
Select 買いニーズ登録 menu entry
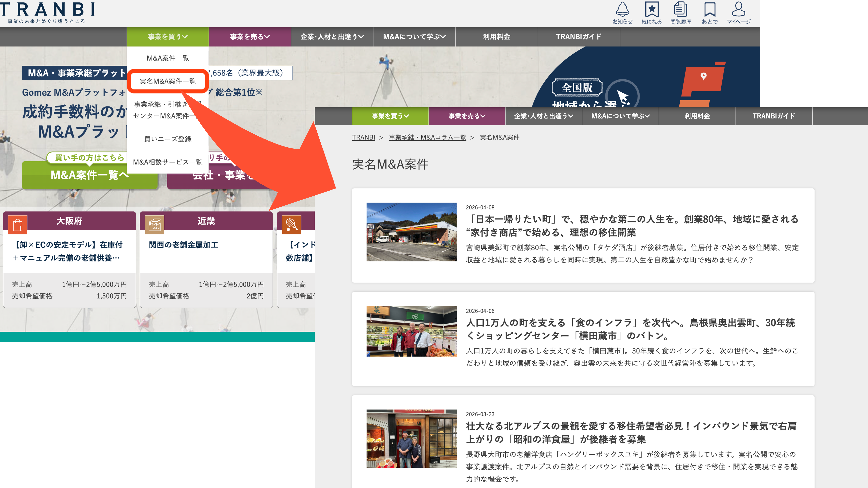point(167,139)
